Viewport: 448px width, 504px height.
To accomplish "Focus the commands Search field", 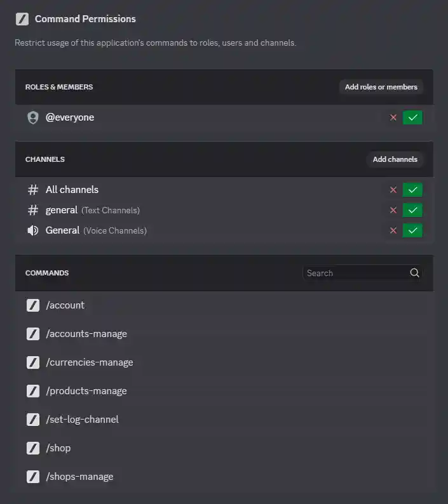I will click(355, 273).
